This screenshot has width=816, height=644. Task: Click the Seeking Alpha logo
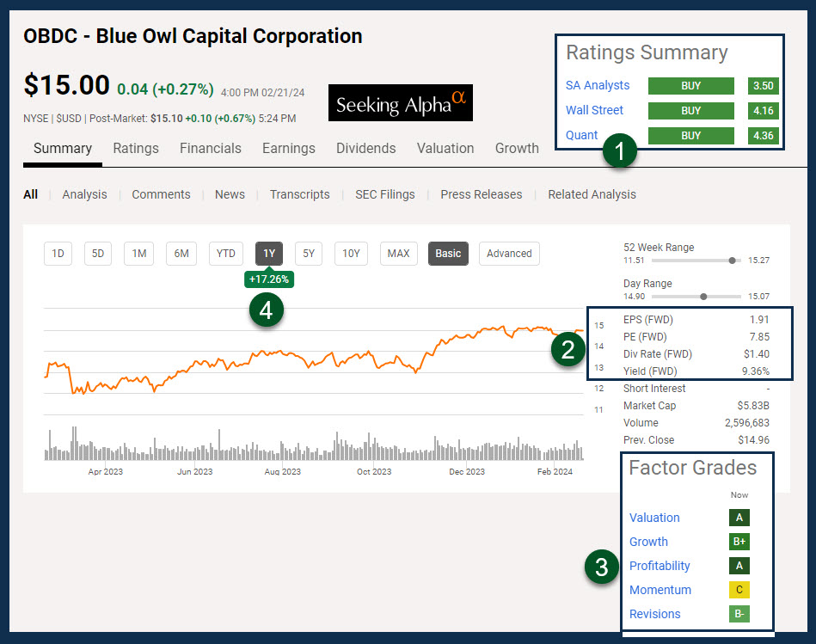click(400, 103)
